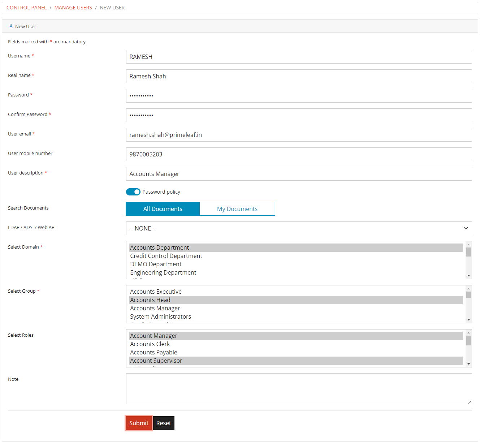Select System Administrators group

tap(160, 316)
